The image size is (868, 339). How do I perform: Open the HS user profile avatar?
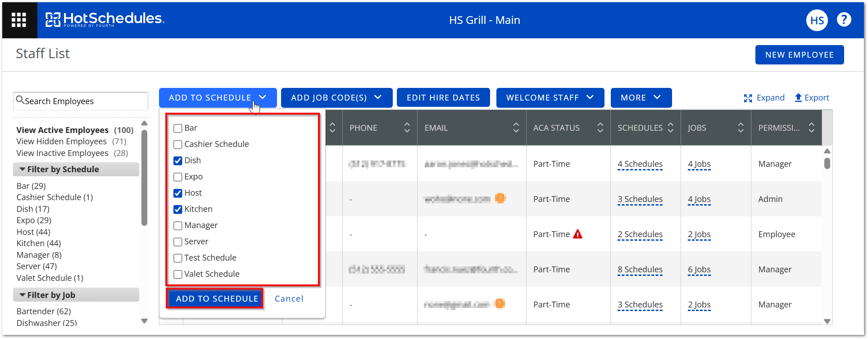817,20
